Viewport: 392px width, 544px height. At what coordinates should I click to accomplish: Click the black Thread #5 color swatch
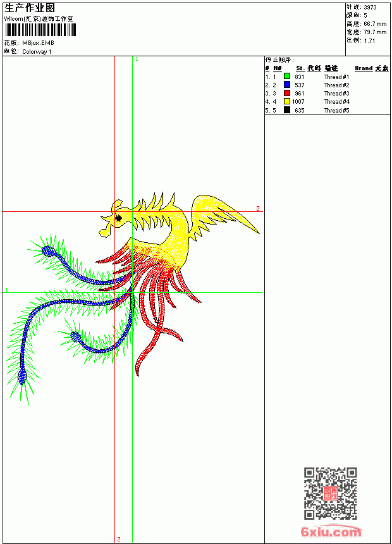click(x=287, y=109)
